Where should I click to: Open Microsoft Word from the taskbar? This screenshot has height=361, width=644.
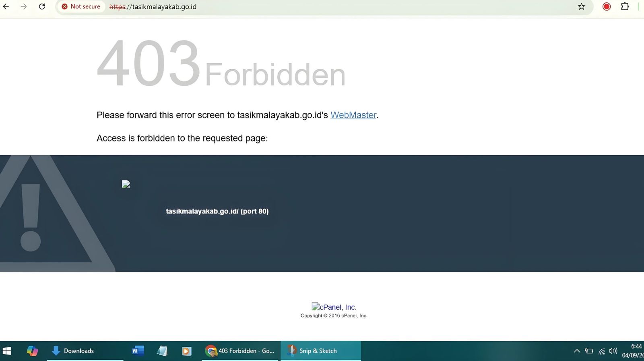click(138, 351)
